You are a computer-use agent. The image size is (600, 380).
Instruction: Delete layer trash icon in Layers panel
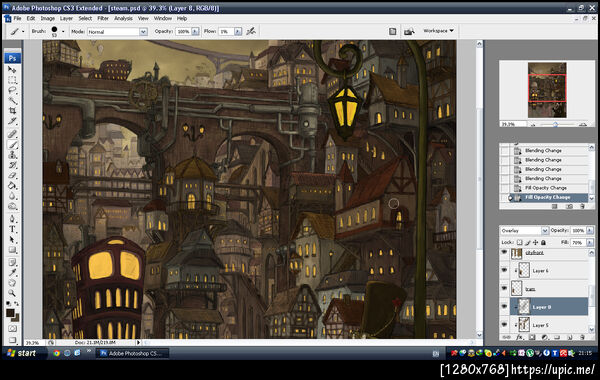pos(582,337)
